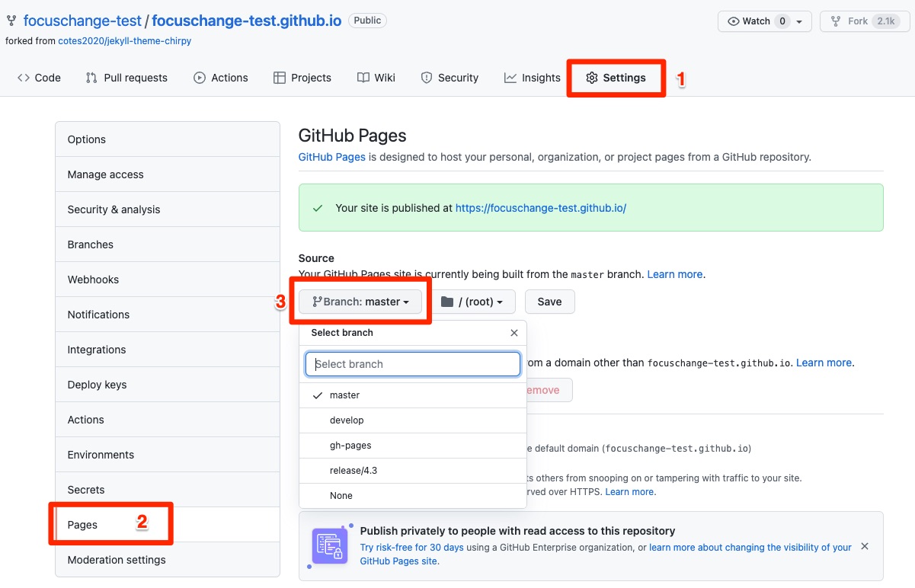
Task: Click the Save button for Pages source
Action: click(x=549, y=302)
